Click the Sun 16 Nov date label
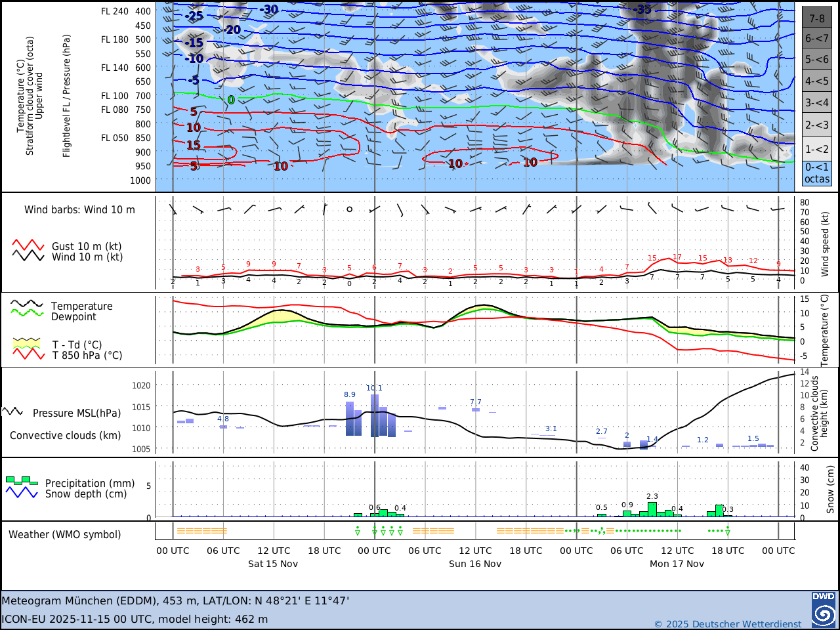Screen dimensions: 840x630 pyautogui.click(x=475, y=564)
